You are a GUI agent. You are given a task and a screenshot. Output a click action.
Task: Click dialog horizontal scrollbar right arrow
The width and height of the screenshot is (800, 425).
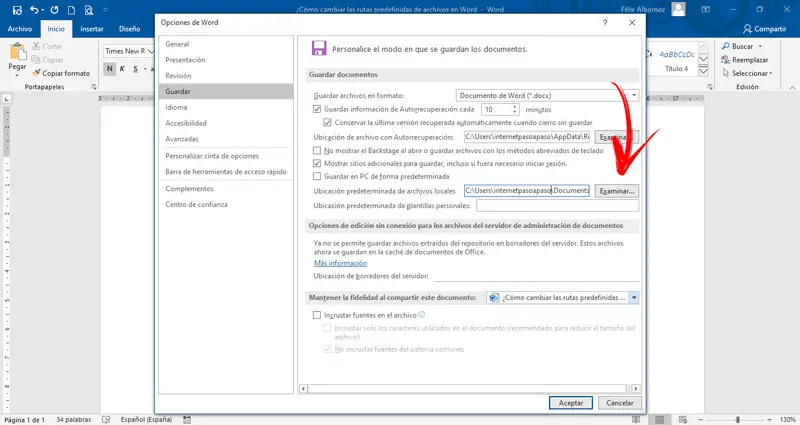(x=635, y=389)
